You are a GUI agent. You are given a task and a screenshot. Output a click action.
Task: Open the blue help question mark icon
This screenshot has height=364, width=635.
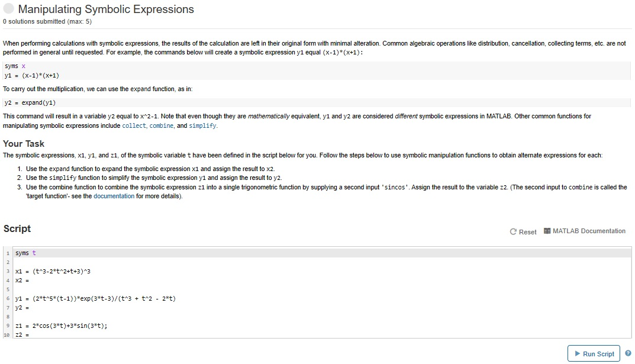628,353
